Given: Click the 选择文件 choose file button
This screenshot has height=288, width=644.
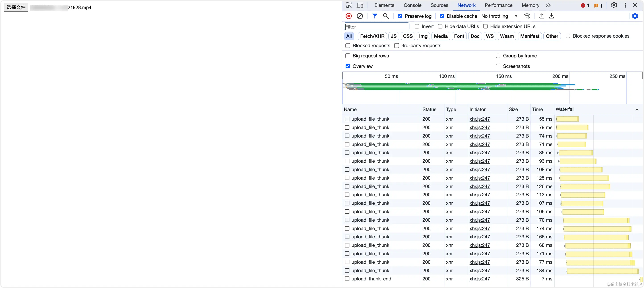Looking at the screenshot, I should click(16, 7).
